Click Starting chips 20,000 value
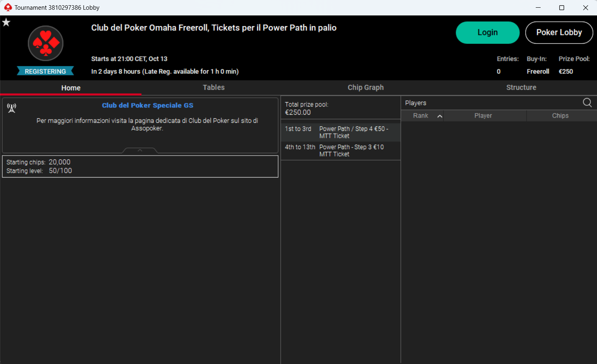The image size is (597, 364). pos(60,162)
